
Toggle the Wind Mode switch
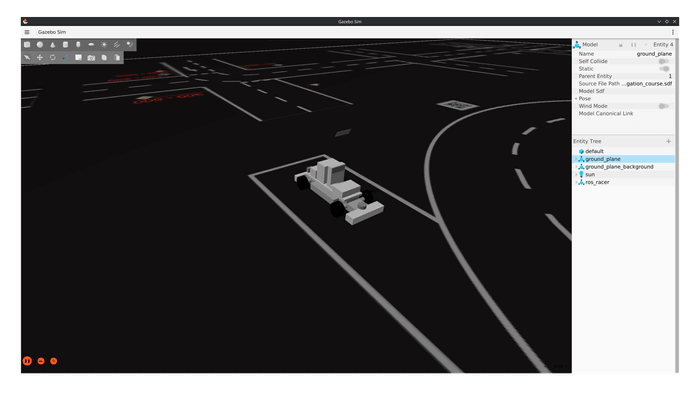point(663,106)
